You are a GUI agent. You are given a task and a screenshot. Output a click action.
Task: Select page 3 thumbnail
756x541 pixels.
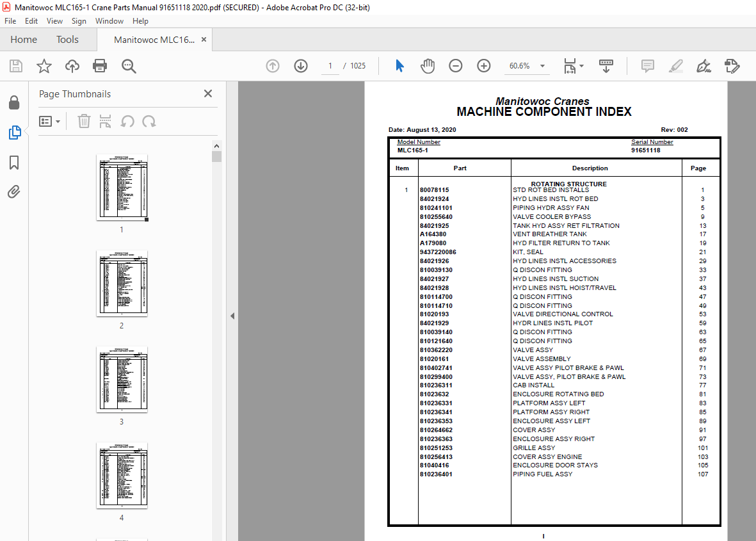[122, 379]
